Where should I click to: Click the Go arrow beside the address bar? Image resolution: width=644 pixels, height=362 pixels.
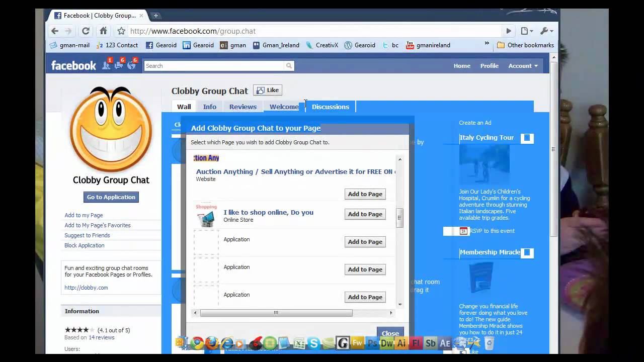[509, 31]
